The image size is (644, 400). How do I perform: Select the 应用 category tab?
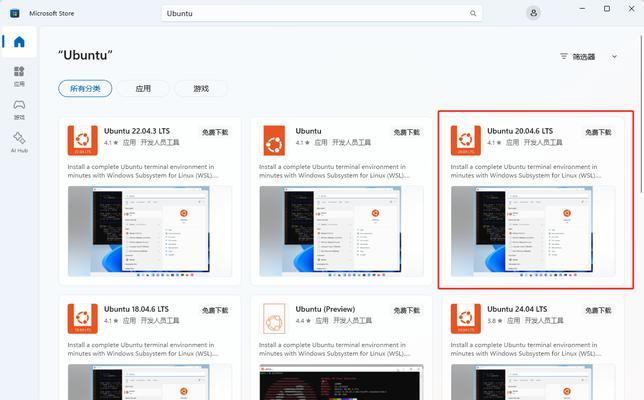point(143,88)
